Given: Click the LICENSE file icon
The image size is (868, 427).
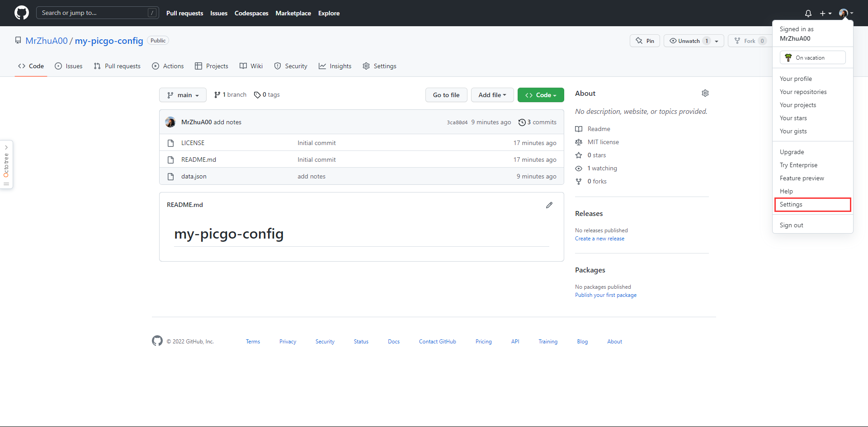Looking at the screenshot, I should (170, 143).
